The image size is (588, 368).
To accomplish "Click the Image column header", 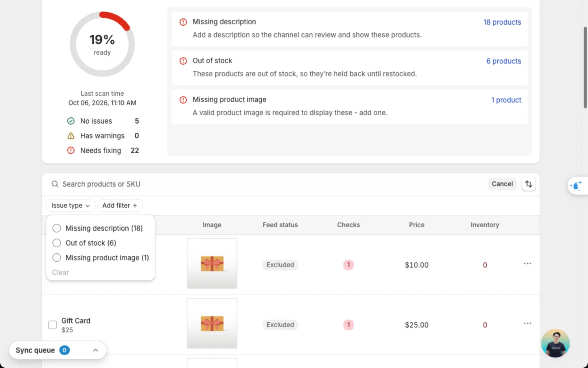I will pyautogui.click(x=212, y=225).
